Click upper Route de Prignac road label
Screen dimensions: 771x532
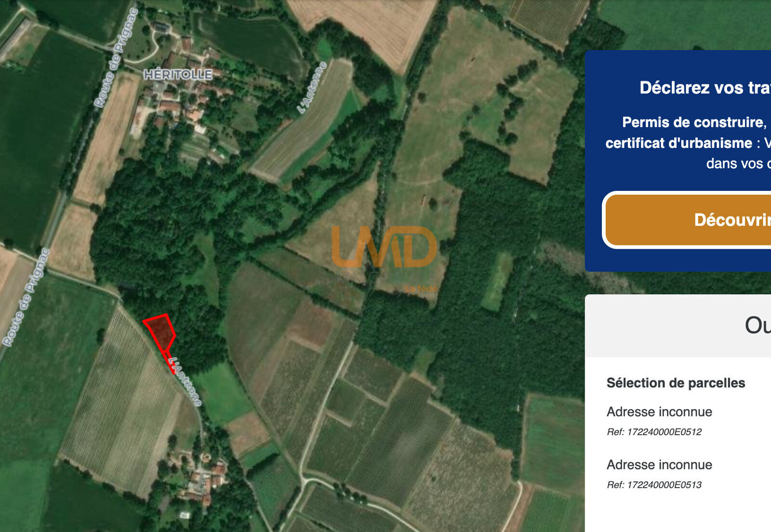click(x=116, y=57)
